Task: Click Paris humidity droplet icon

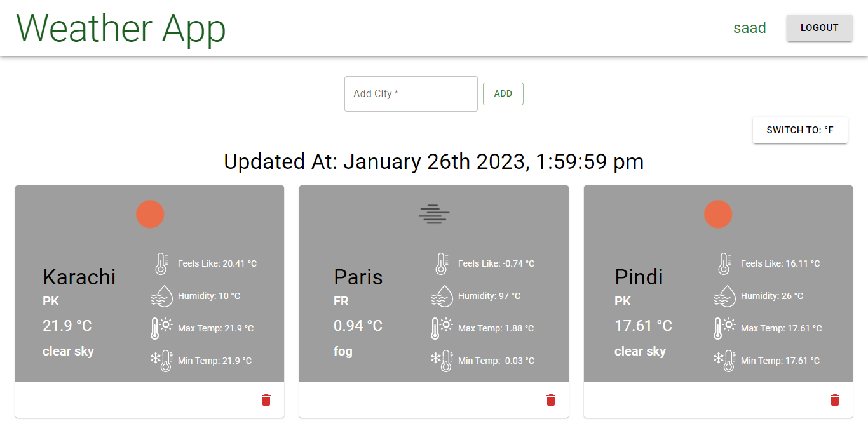Action: point(444,296)
